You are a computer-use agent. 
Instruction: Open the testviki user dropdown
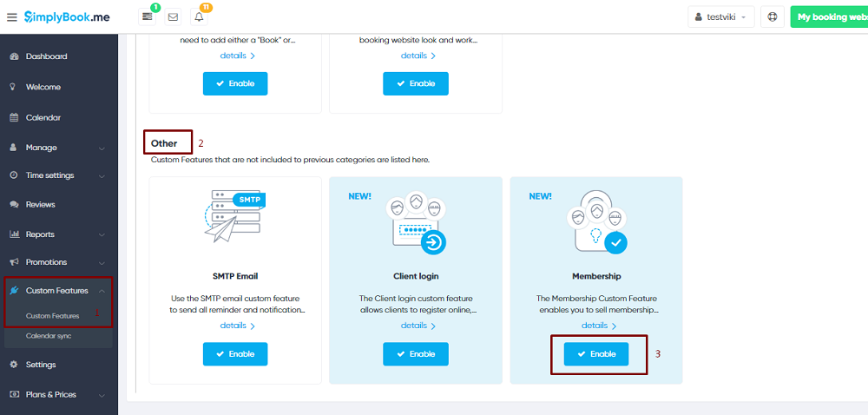[721, 16]
